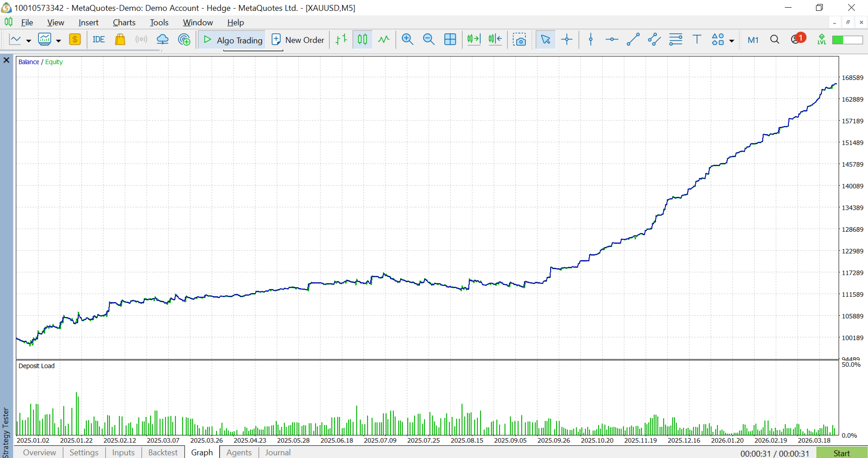The height and width of the screenshot is (458, 868).
Task: Click the cloud hosting (VPS) icon
Action: 163,40
